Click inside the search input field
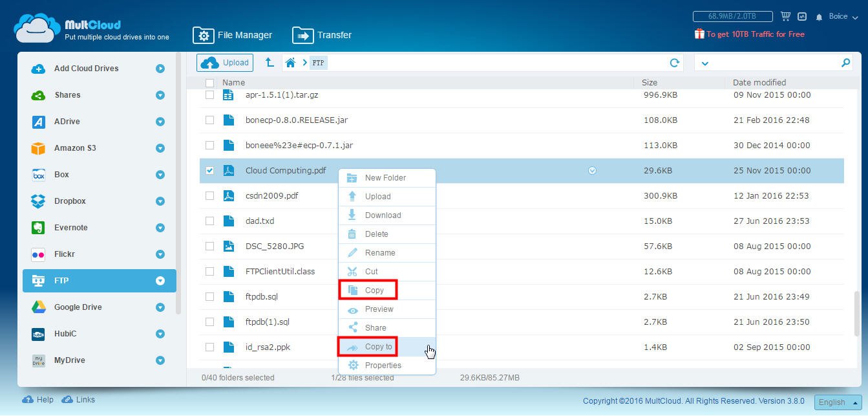This screenshot has height=416, width=868. point(774,63)
